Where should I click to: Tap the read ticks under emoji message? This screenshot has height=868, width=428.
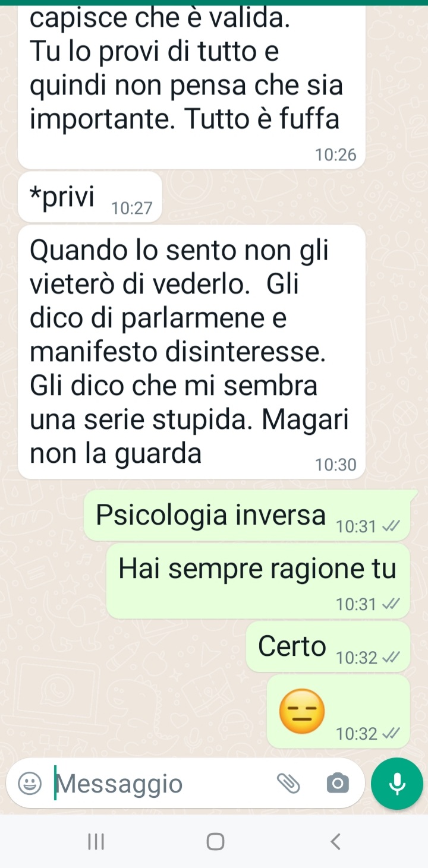[x=391, y=734]
